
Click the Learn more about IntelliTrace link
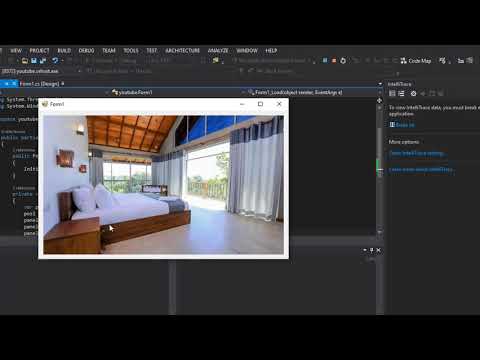(x=422, y=170)
